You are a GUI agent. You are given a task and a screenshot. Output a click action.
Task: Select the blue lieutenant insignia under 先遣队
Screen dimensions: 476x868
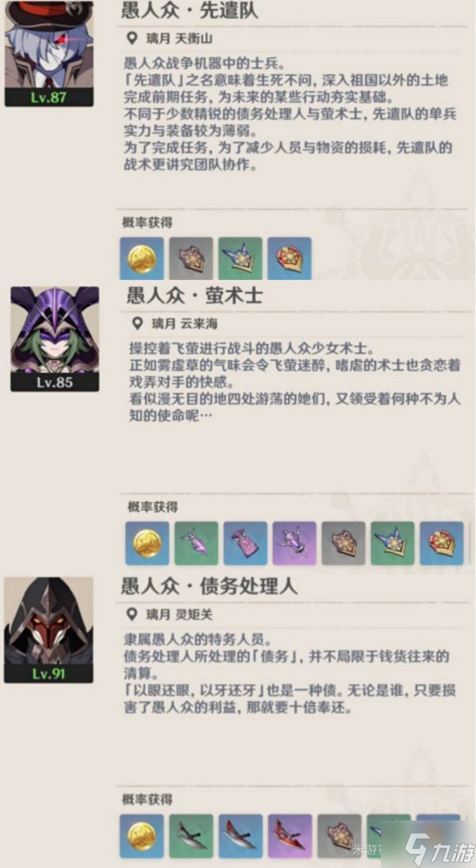pos(290,258)
